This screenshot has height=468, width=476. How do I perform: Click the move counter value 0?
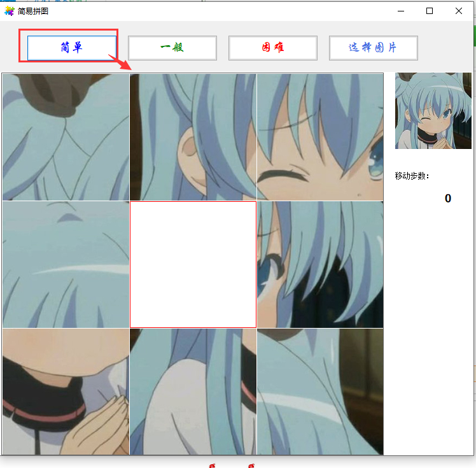[447, 199]
